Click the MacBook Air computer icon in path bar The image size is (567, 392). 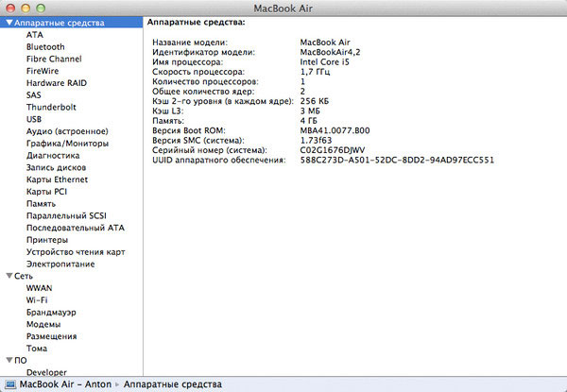click(10, 384)
